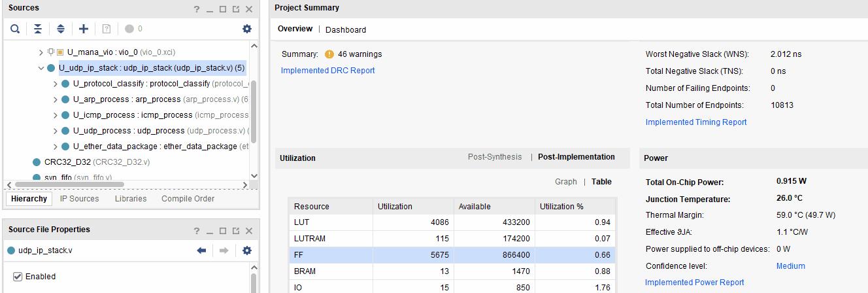Click the search icon in Sources panel
The image size is (868, 293).
15,29
